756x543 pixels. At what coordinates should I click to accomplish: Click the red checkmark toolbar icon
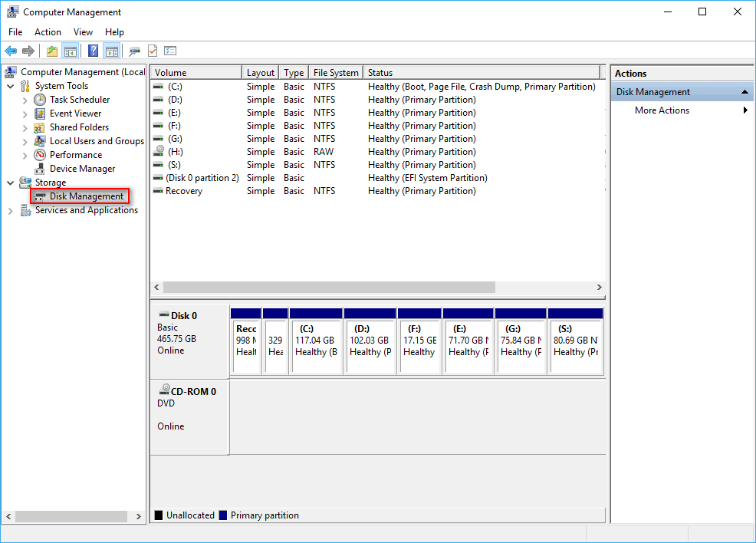pos(152,51)
